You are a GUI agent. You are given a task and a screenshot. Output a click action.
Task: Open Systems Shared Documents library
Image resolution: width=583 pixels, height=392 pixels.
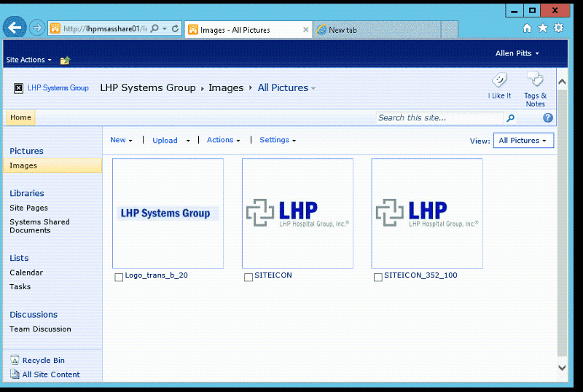pos(39,226)
